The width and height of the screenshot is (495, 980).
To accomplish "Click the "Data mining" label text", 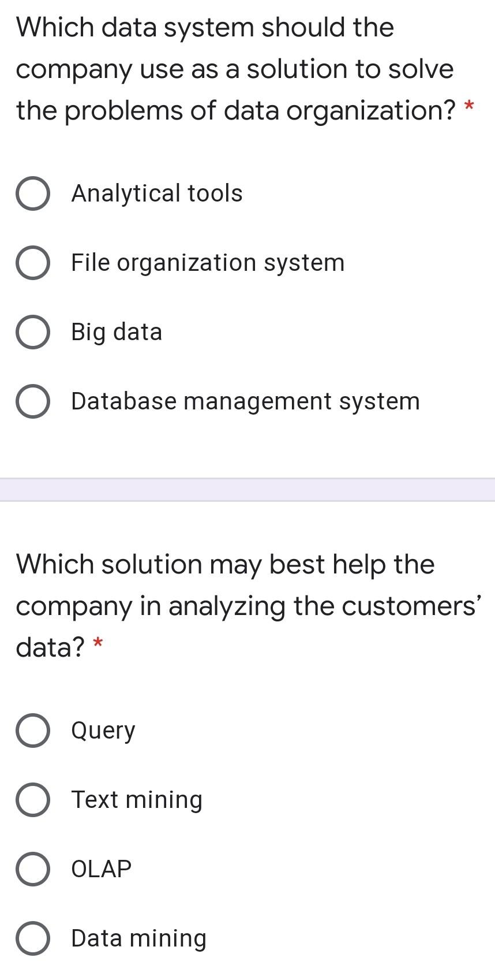I will (x=138, y=938).
